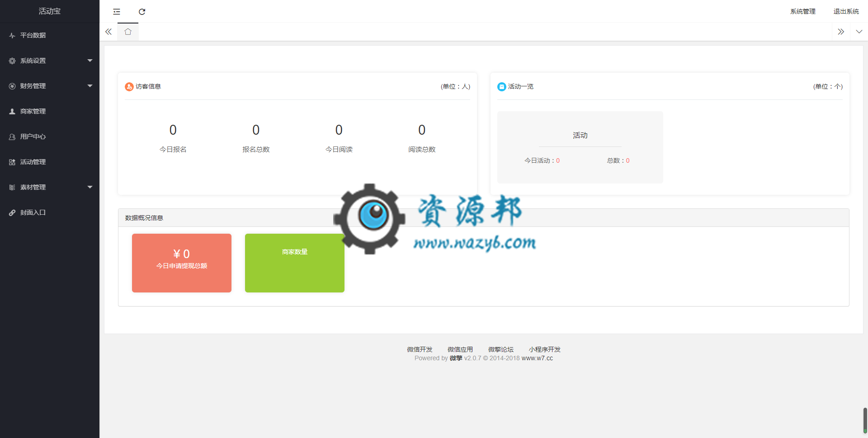Click the 阅读总数 count

tap(422, 130)
